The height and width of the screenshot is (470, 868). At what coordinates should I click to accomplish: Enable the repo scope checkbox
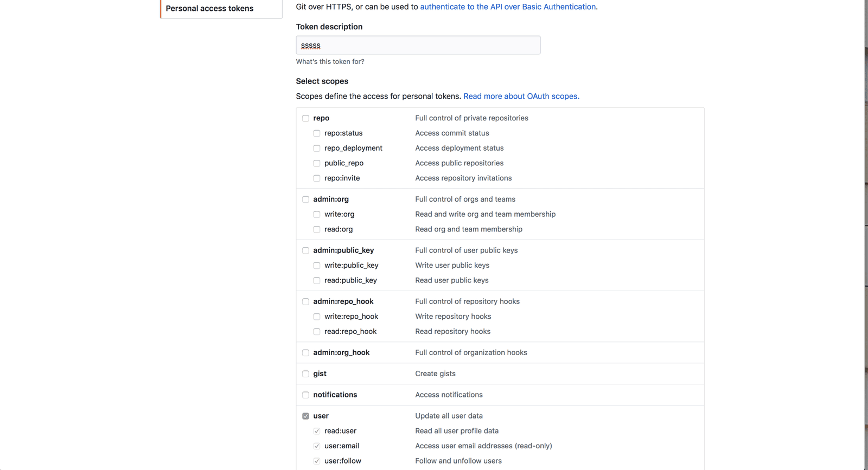click(305, 118)
